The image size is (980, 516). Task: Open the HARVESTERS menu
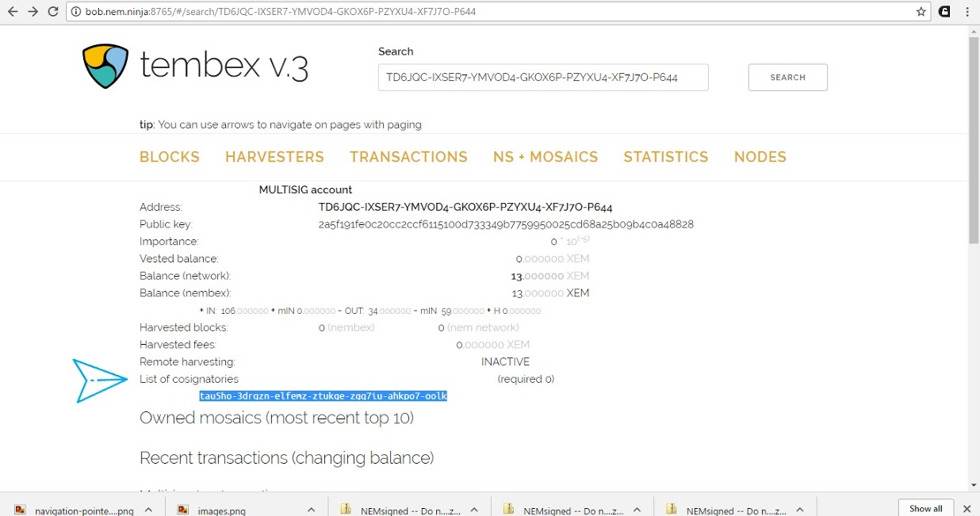274,157
